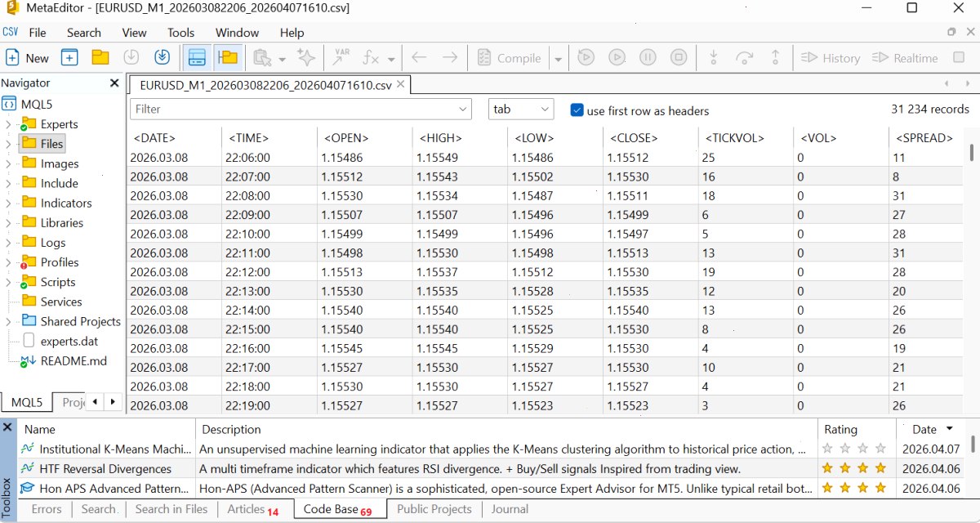Image resolution: width=980 pixels, height=523 pixels.
Task: Click the pause debugging toolbar icon
Action: tap(648, 58)
